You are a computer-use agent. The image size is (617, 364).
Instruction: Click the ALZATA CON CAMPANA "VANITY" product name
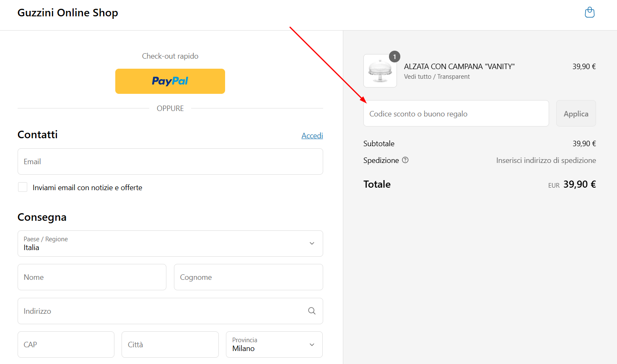pos(459,67)
